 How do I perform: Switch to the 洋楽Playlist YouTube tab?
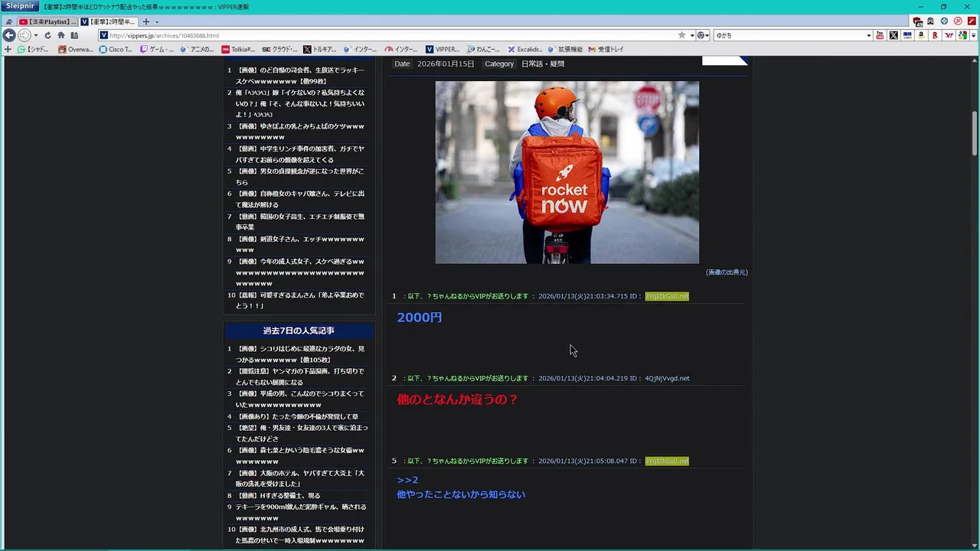(x=47, y=21)
